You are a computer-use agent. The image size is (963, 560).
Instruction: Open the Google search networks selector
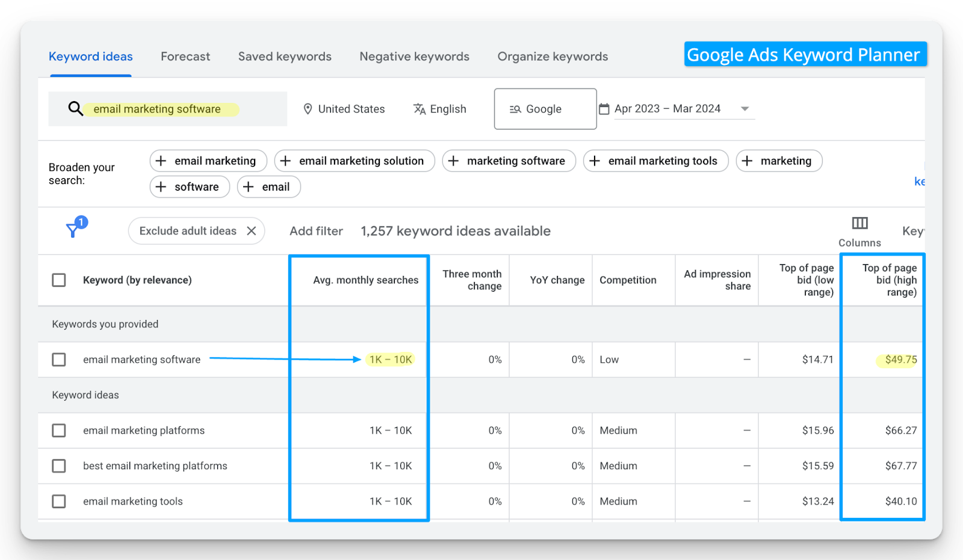click(545, 109)
